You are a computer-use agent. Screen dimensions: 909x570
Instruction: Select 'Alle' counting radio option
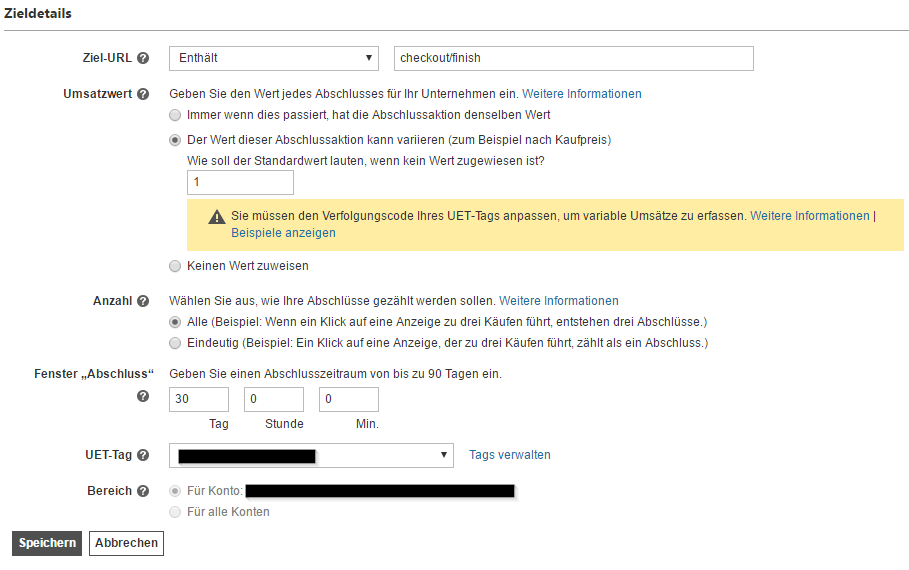(x=176, y=322)
